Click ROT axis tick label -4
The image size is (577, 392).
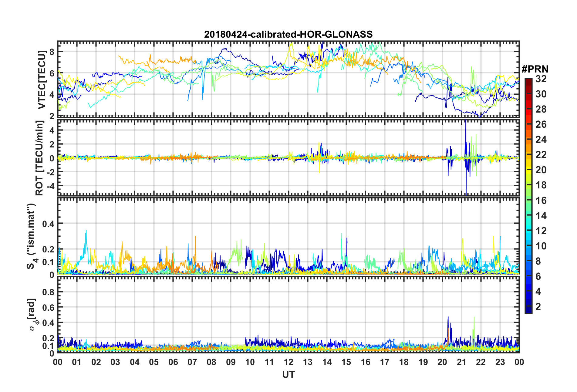pyautogui.click(x=50, y=185)
